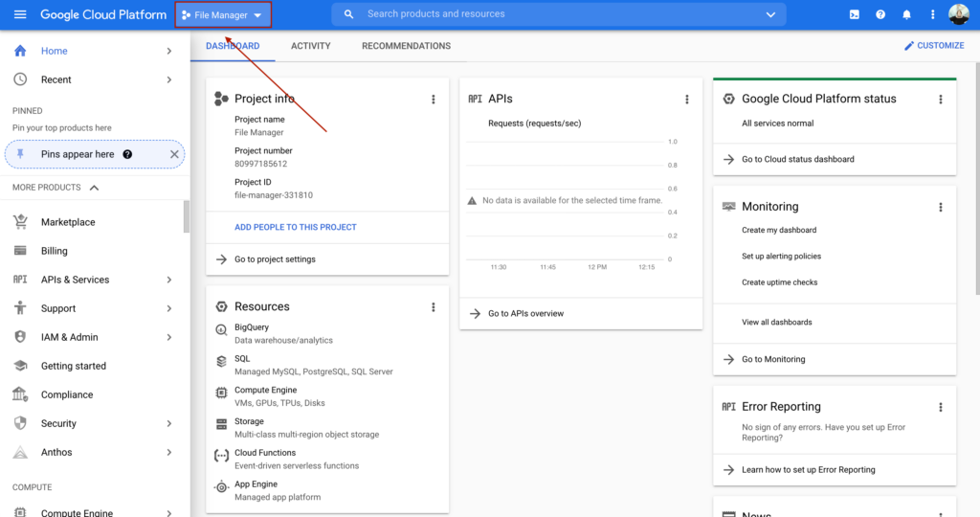This screenshot has height=517, width=980.
Task: Open the notifications bell
Action: tap(906, 14)
